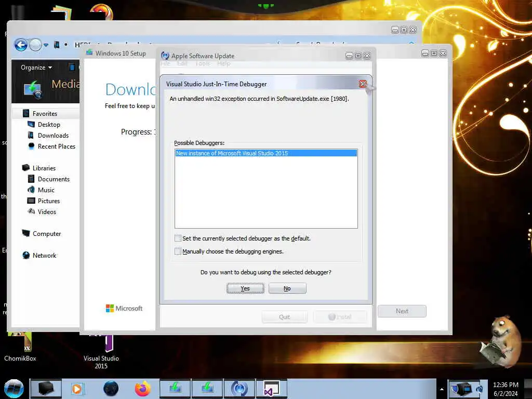Click the Desktop folder icon in sidebar

click(31, 124)
